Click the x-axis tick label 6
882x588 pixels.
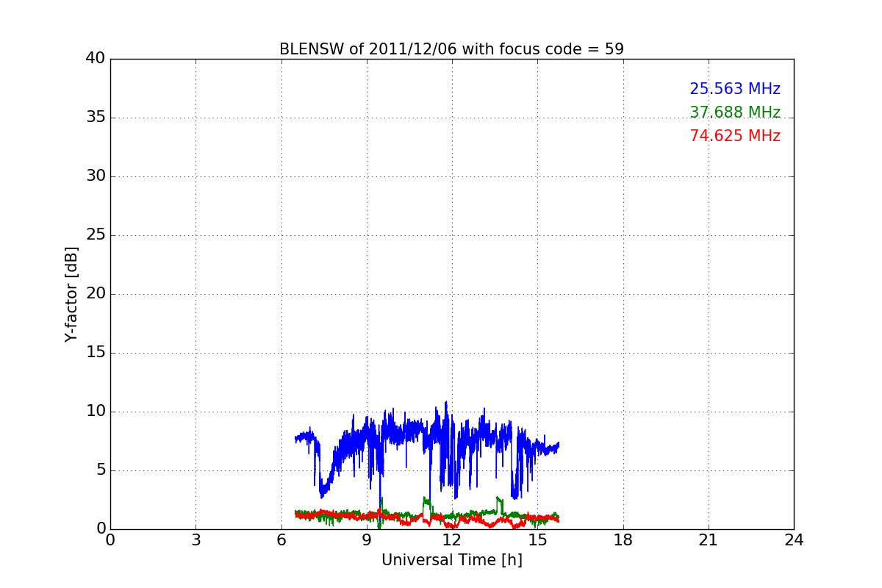point(282,540)
